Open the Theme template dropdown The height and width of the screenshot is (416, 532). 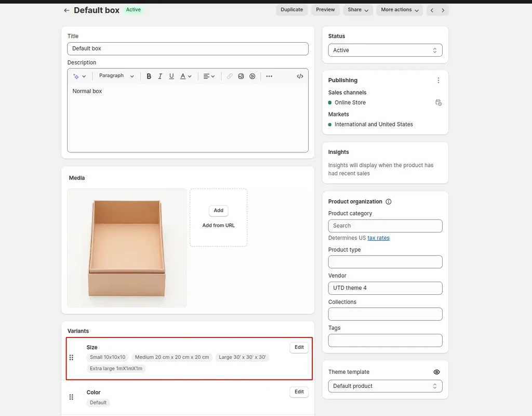pos(385,386)
